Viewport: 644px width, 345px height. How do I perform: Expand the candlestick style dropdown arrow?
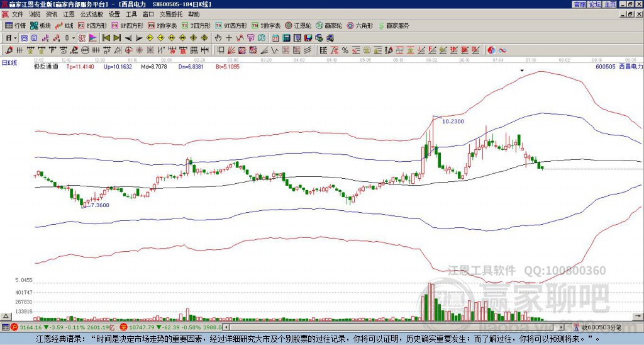click(74, 38)
